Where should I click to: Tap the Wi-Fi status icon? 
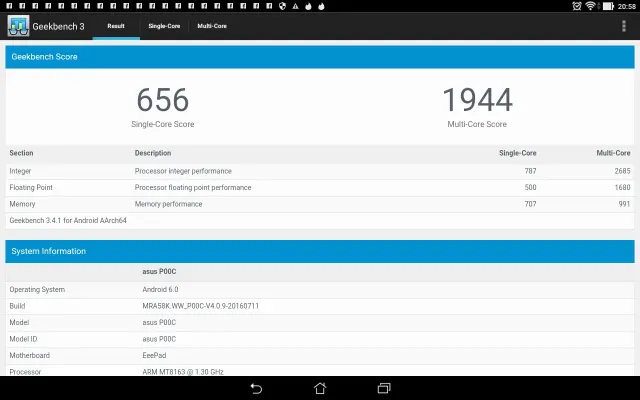(590, 6)
